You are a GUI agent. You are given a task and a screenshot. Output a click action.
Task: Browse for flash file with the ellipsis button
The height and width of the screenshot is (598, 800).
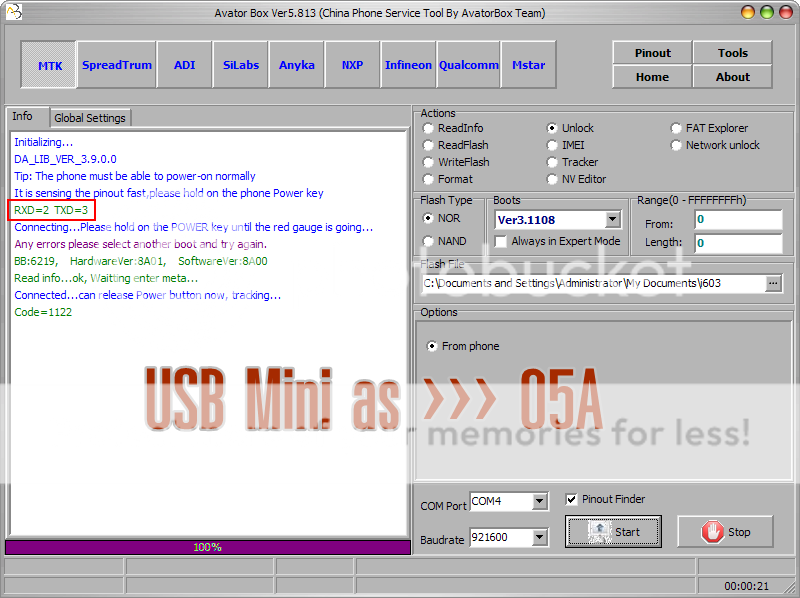click(773, 283)
